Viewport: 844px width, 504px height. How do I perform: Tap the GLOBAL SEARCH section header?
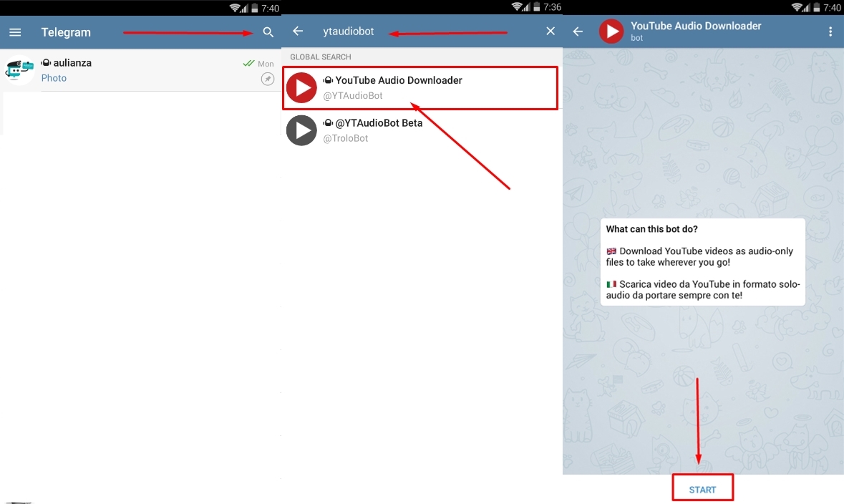321,57
